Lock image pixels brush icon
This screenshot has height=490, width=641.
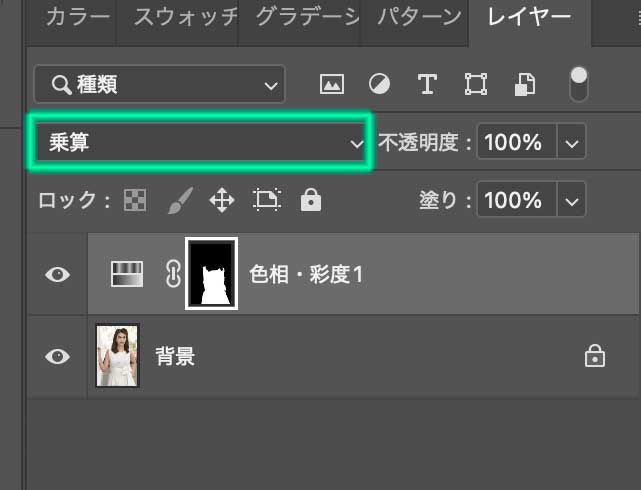point(180,200)
